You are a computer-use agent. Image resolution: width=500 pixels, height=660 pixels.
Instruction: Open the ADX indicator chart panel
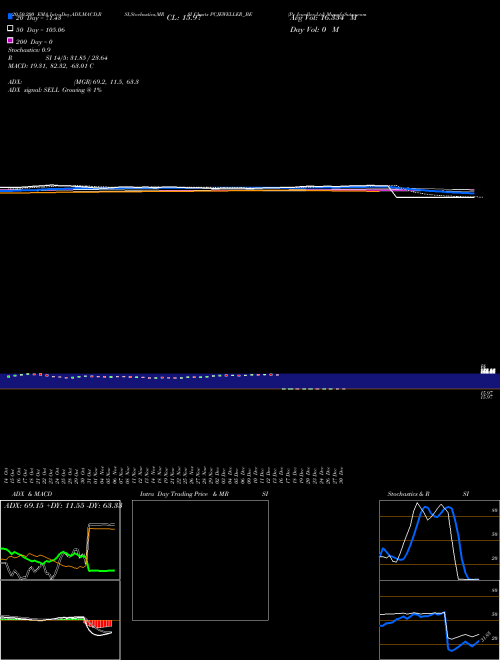[x=60, y=540]
